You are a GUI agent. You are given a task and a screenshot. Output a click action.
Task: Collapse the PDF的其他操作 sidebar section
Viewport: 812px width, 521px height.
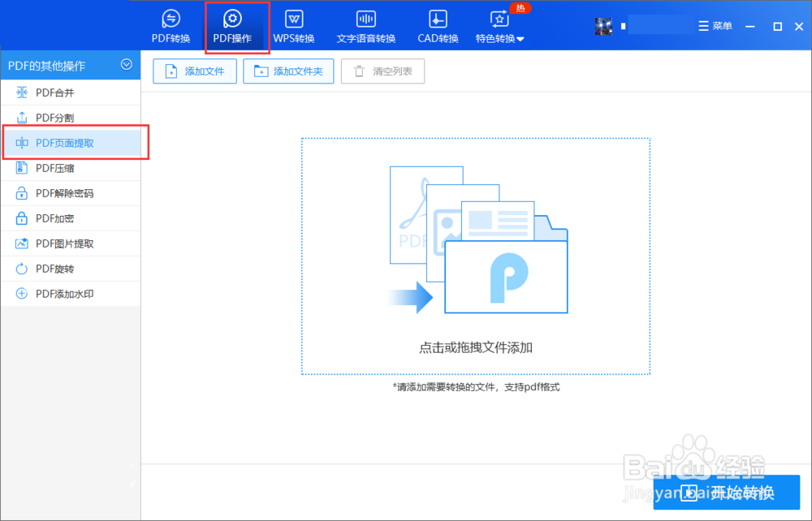click(x=127, y=65)
